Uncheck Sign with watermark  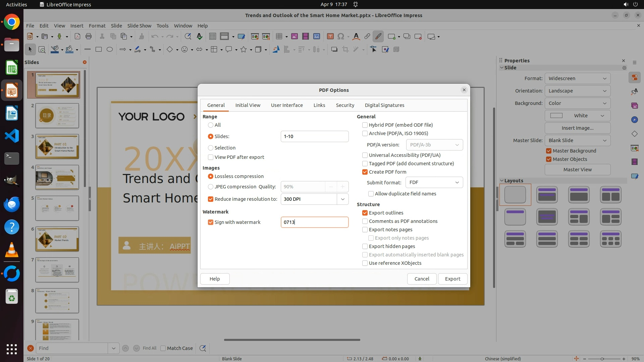point(211,222)
